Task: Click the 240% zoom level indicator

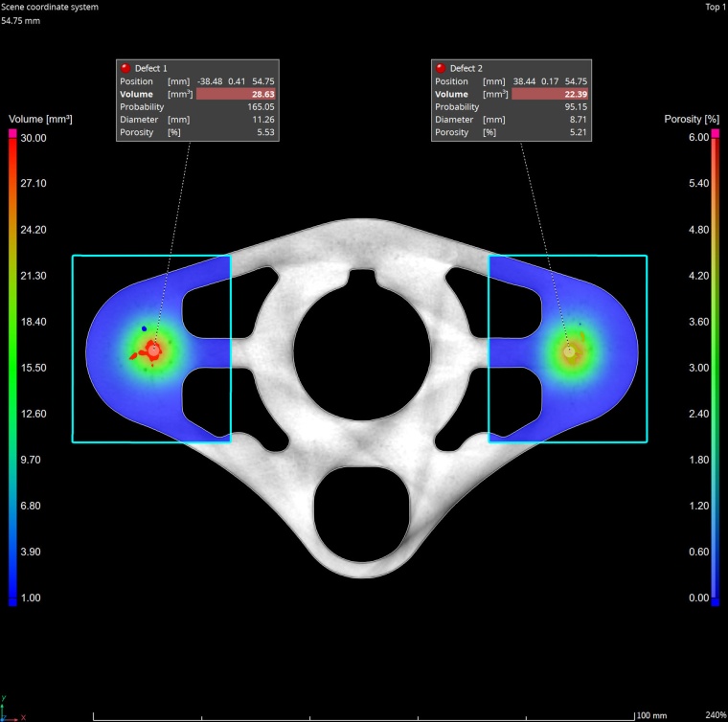Action: click(x=715, y=715)
